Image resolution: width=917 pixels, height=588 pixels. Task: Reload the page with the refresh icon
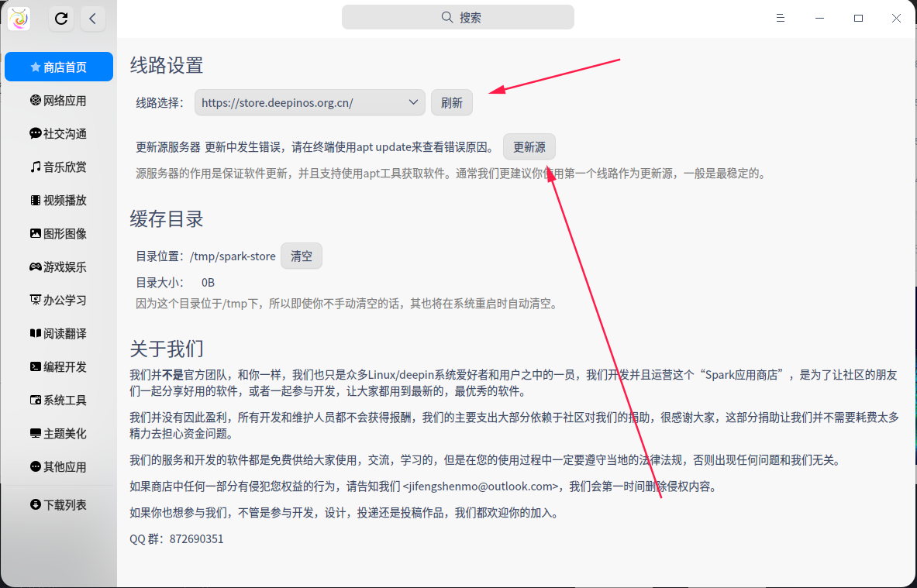point(60,19)
